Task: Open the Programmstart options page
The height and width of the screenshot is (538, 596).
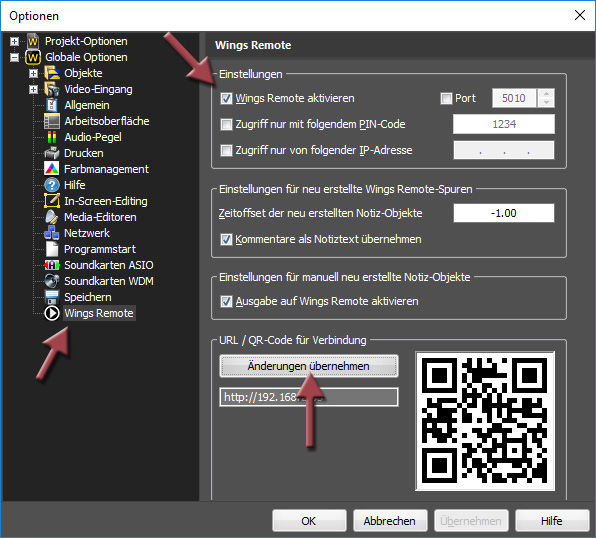Action: click(x=100, y=249)
